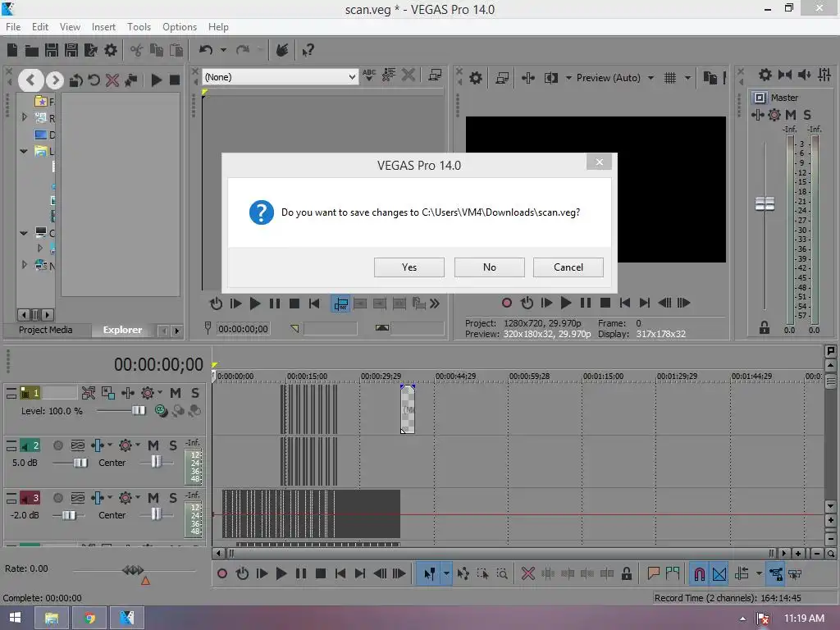Go back in Explorer with back arrow
Viewport: 840px width, 630px height.
coord(30,80)
